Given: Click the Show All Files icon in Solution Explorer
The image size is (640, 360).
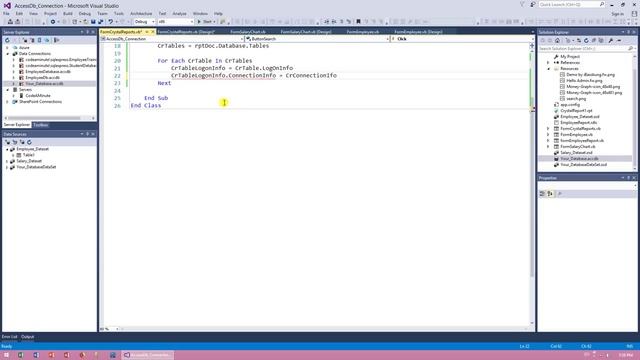Looking at the screenshot, I should pos(601,40).
